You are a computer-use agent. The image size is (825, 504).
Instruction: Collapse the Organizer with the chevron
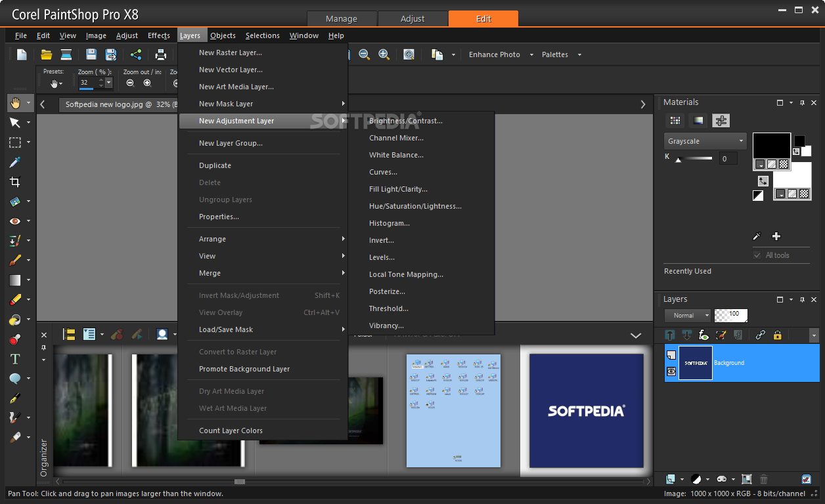click(636, 335)
